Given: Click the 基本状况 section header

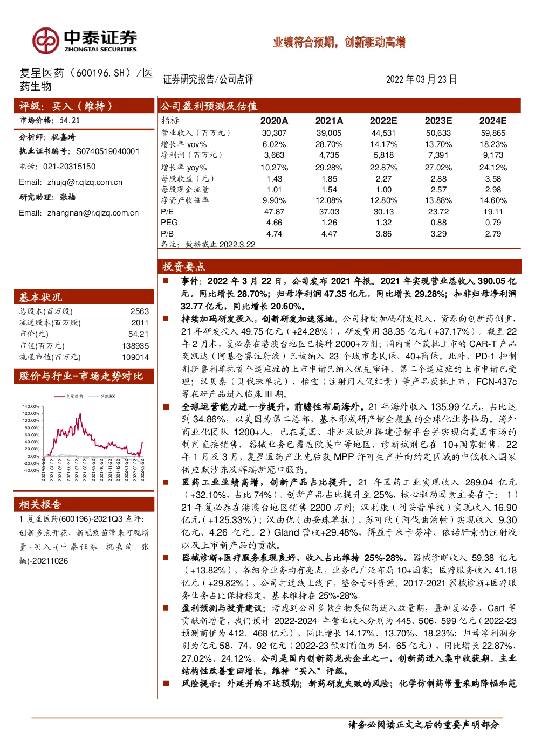Looking at the screenshot, I should [84, 297].
